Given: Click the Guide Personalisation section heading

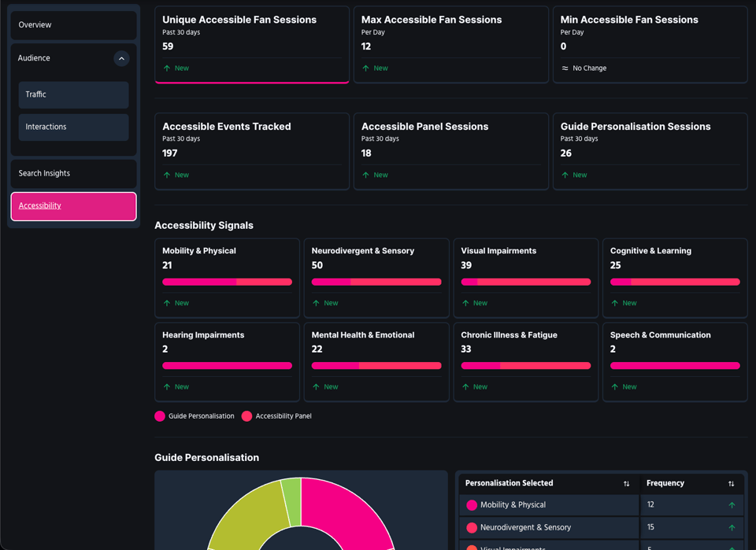Looking at the screenshot, I should (207, 457).
